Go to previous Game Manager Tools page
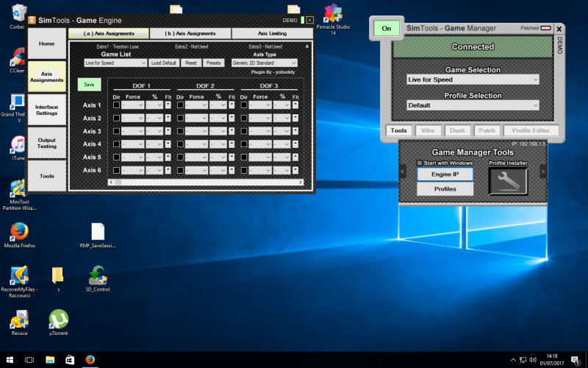The width and height of the screenshot is (588, 368). [x=402, y=171]
